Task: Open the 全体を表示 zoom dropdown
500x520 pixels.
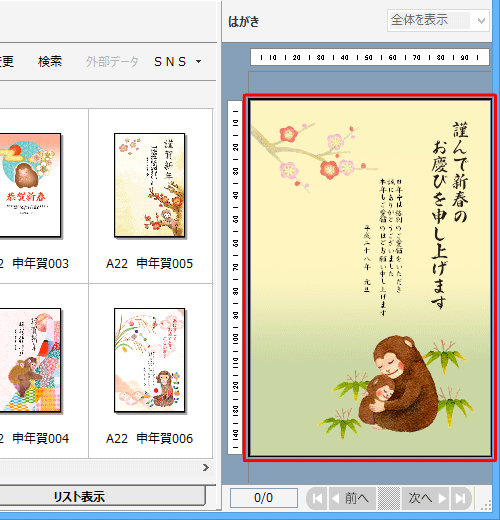Action: [438, 21]
